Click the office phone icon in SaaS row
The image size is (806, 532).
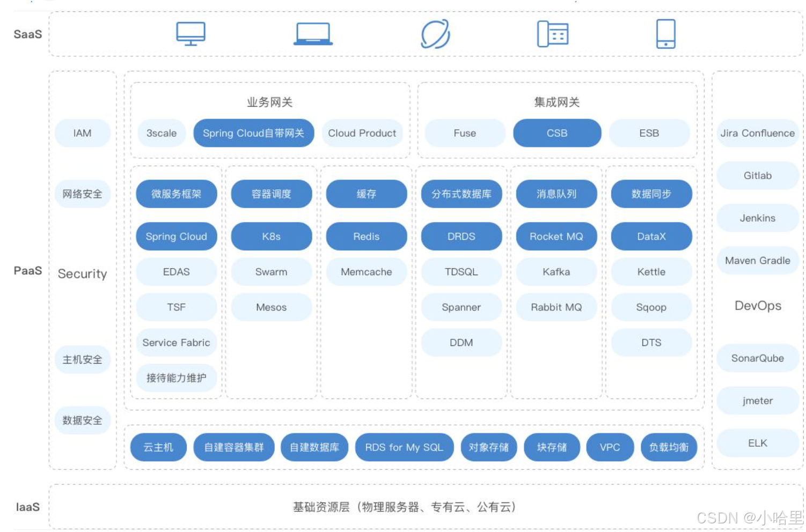point(553,34)
